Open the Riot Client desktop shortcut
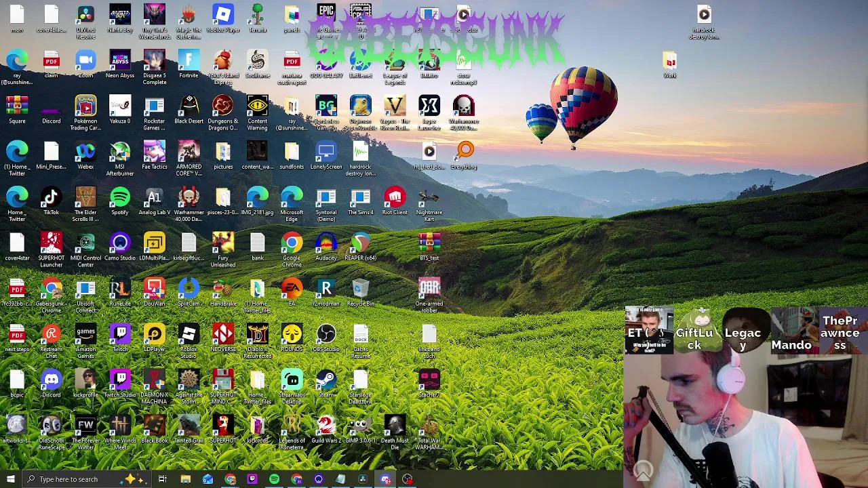Screen dimensions: 868x488 [x=395, y=201]
